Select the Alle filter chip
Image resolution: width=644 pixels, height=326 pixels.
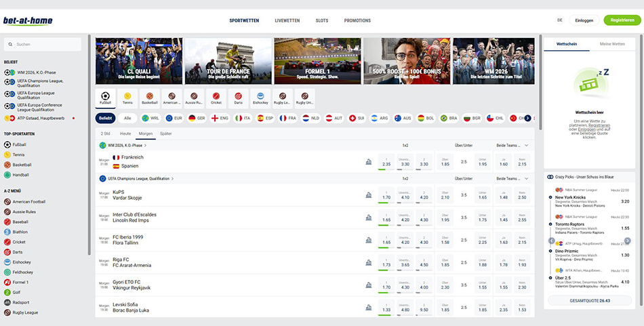[x=127, y=118]
